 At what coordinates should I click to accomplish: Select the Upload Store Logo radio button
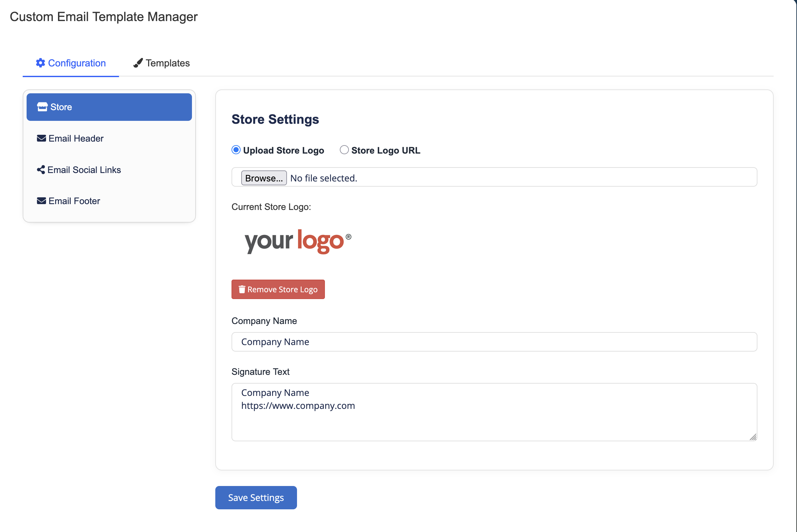point(236,150)
